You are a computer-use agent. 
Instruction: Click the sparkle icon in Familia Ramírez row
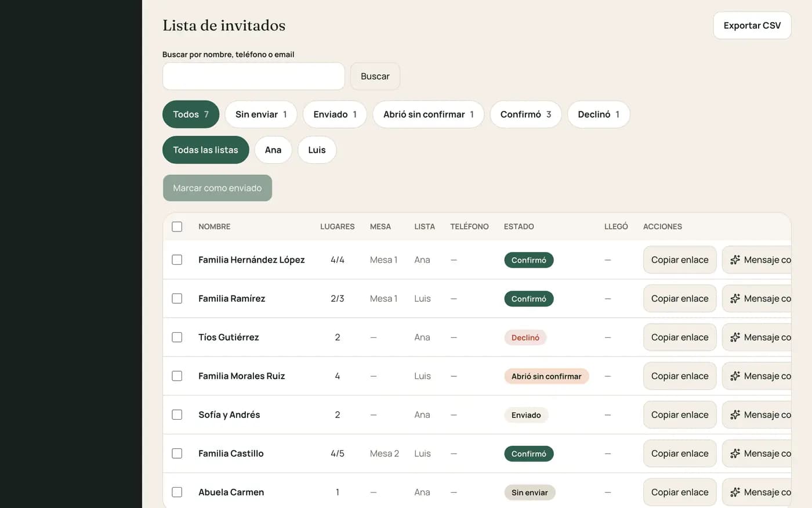click(x=735, y=298)
